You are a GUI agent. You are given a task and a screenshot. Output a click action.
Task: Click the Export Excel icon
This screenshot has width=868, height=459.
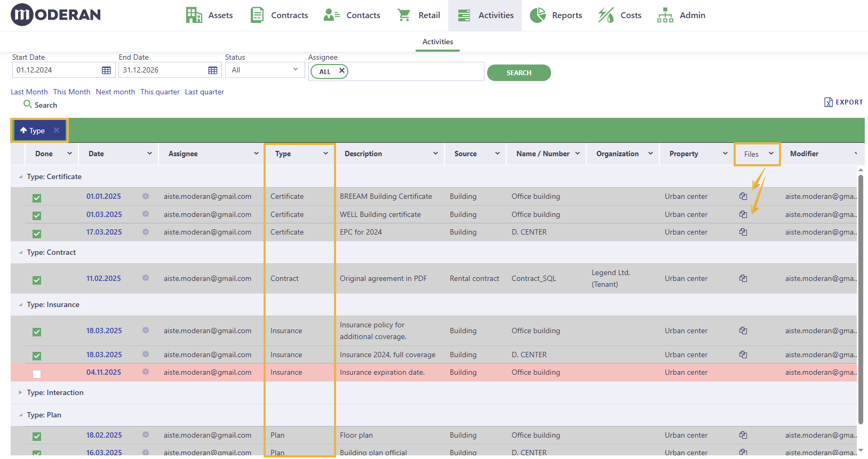click(829, 102)
